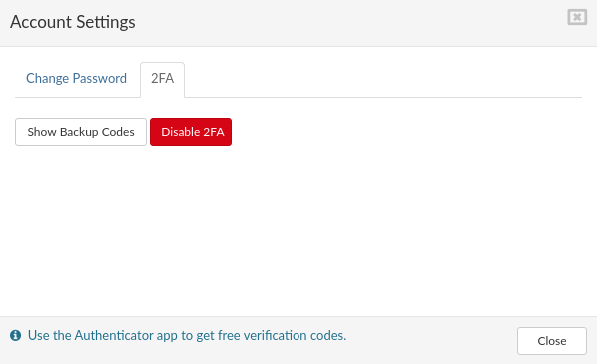The image size is (597, 364).
Task: Click the blue info circle icon
Action: pos(16,335)
